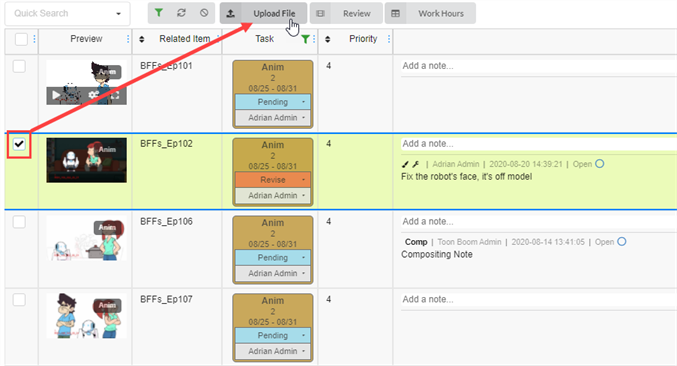Check the BFFs_Ep101 row checkbox
Screen dimensions: 677x366
tap(19, 66)
